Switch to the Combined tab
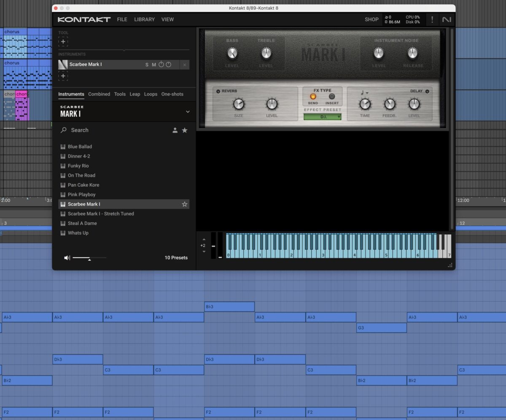 click(x=99, y=94)
